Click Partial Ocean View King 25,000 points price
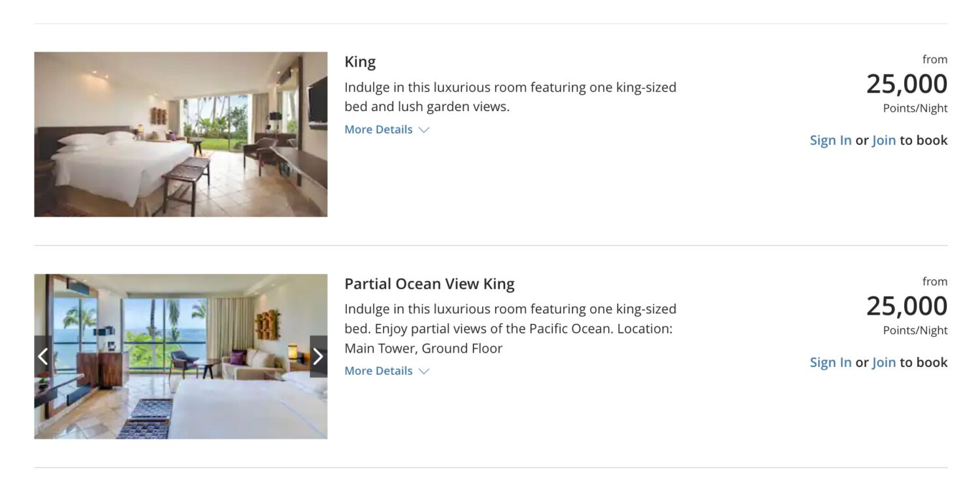 (906, 306)
